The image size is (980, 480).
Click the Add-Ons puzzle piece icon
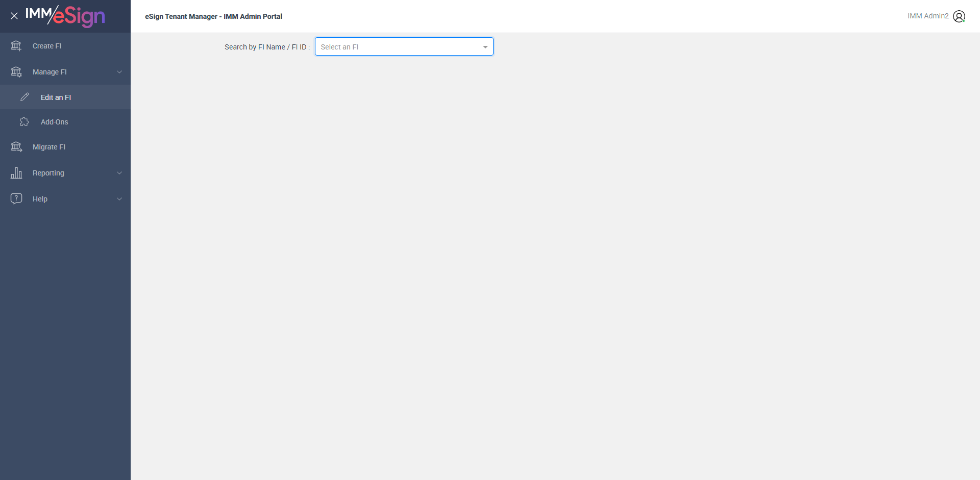(x=24, y=122)
